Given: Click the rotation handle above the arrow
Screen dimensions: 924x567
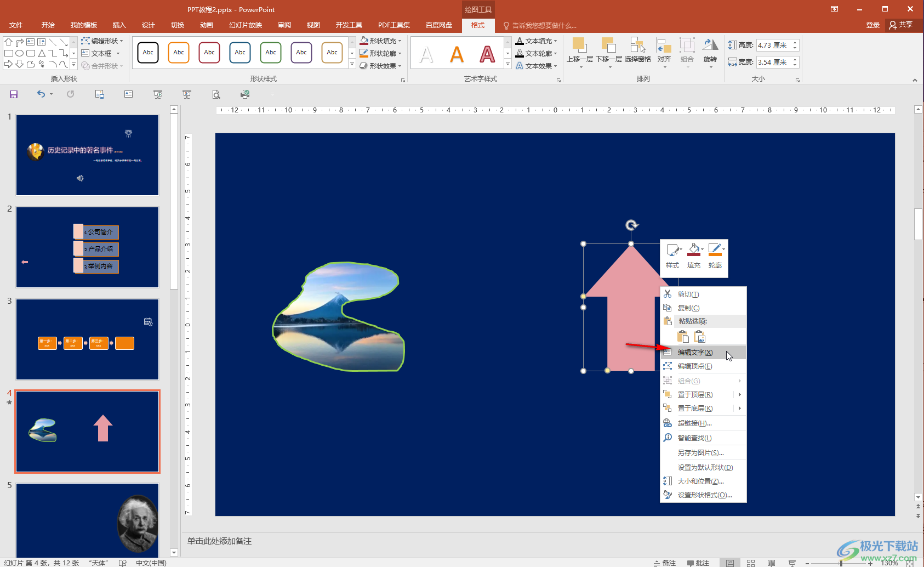Looking at the screenshot, I should tap(632, 225).
